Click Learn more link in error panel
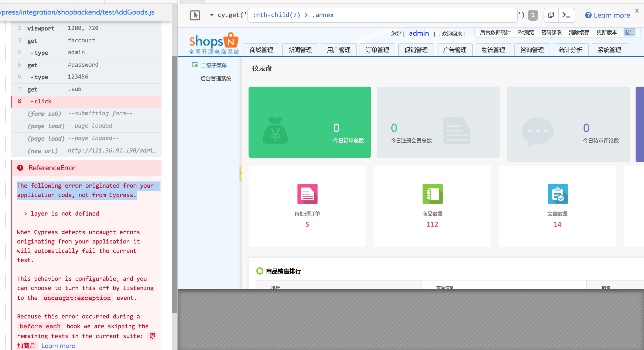The width and height of the screenshot is (644, 350). pyautogui.click(x=58, y=346)
